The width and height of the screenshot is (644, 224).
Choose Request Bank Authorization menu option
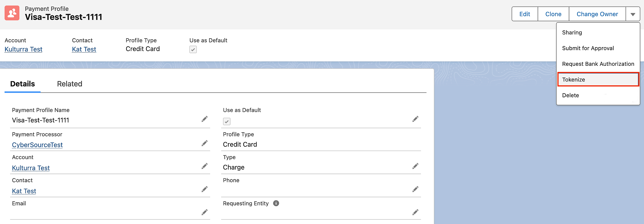click(598, 64)
